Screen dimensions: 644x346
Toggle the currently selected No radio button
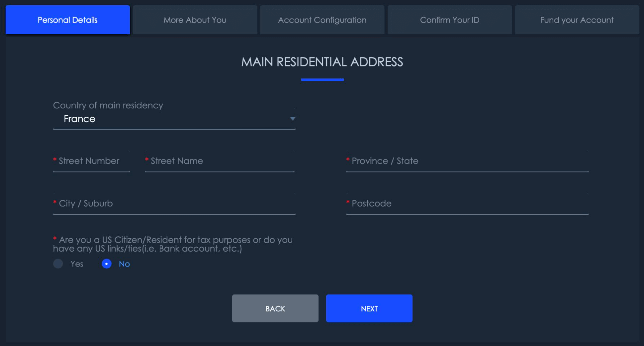coord(106,264)
